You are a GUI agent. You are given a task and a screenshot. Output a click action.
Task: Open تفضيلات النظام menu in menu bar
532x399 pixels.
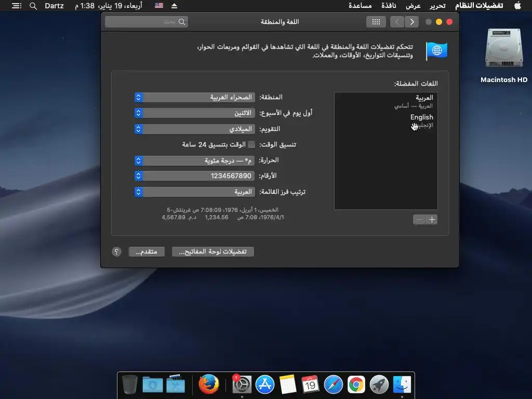[478, 6]
